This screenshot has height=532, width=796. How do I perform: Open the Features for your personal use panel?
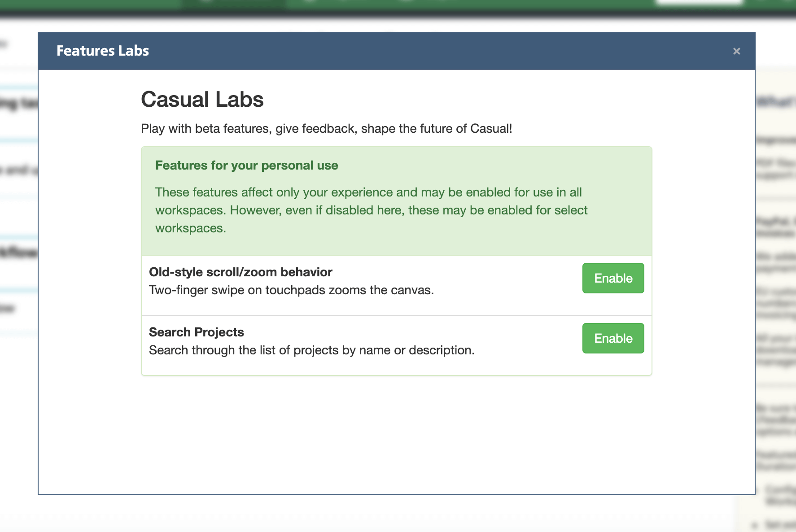tap(247, 165)
